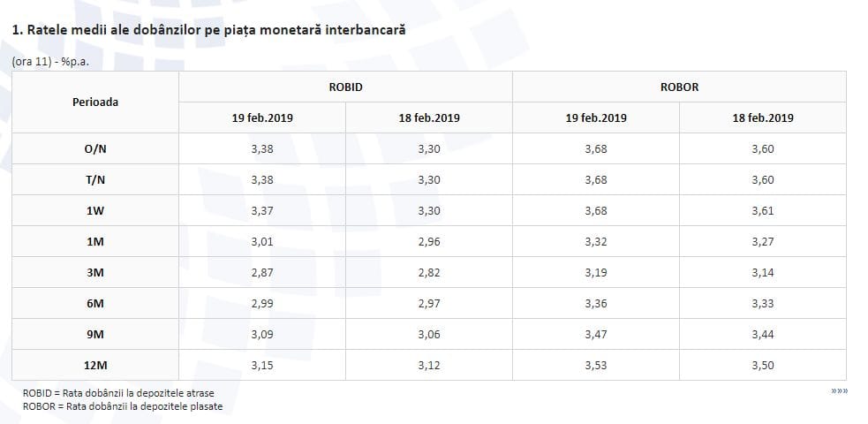The image size is (868, 424).
Task: Select the 1W period row label
Action: (95, 211)
